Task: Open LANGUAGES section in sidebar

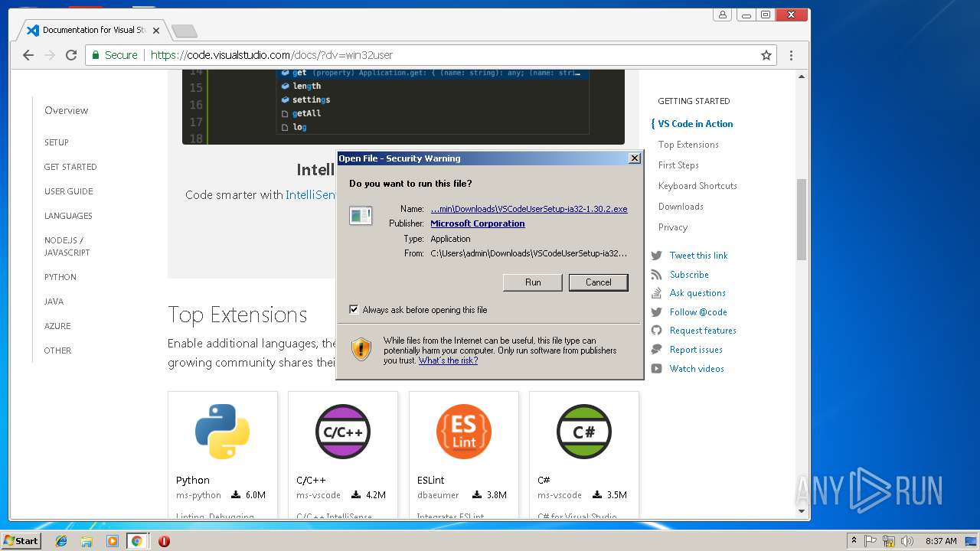Action: 68,216
